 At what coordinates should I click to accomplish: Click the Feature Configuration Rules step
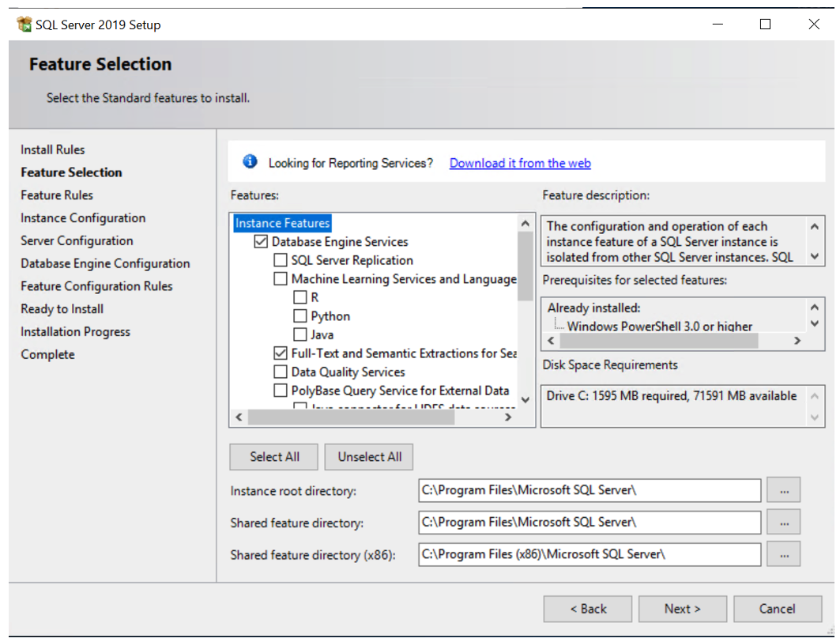(96, 286)
